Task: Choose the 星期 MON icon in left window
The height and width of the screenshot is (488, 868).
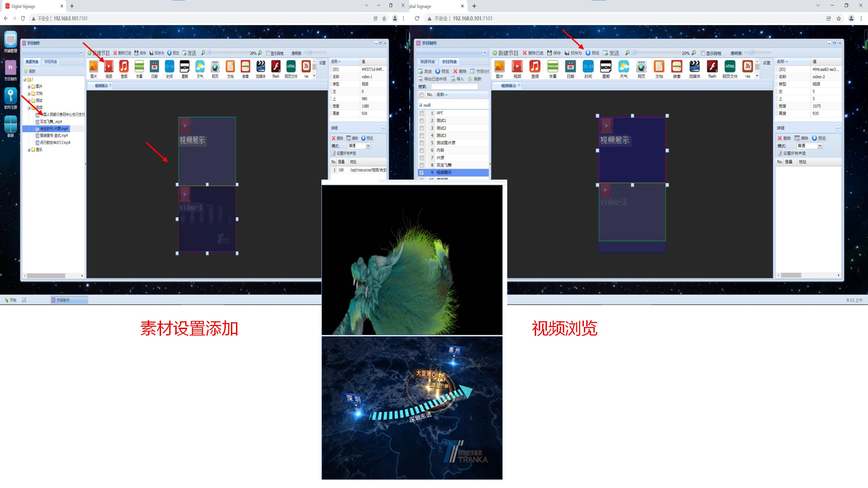Action: coord(184,66)
